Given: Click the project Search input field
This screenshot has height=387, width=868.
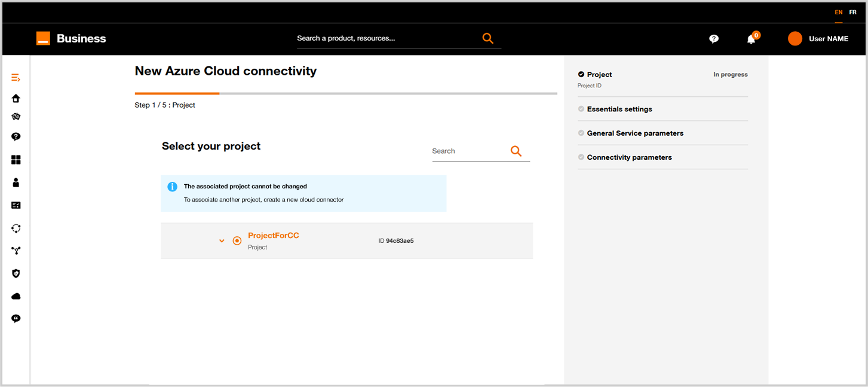Looking at the screenshot, I should coord(469,151).
